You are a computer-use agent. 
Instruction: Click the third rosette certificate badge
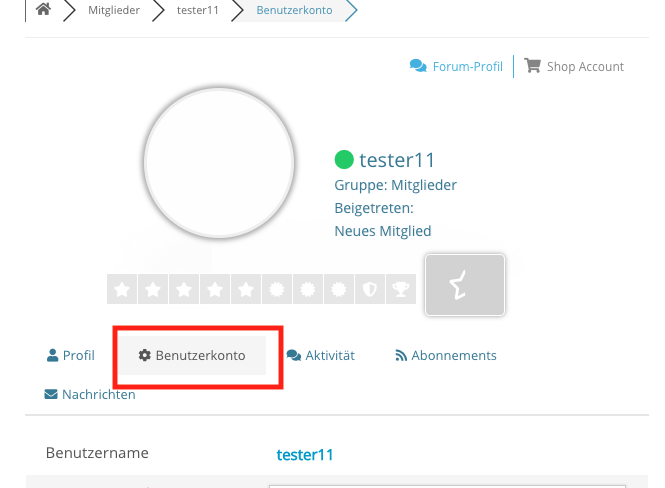point(339,289)
